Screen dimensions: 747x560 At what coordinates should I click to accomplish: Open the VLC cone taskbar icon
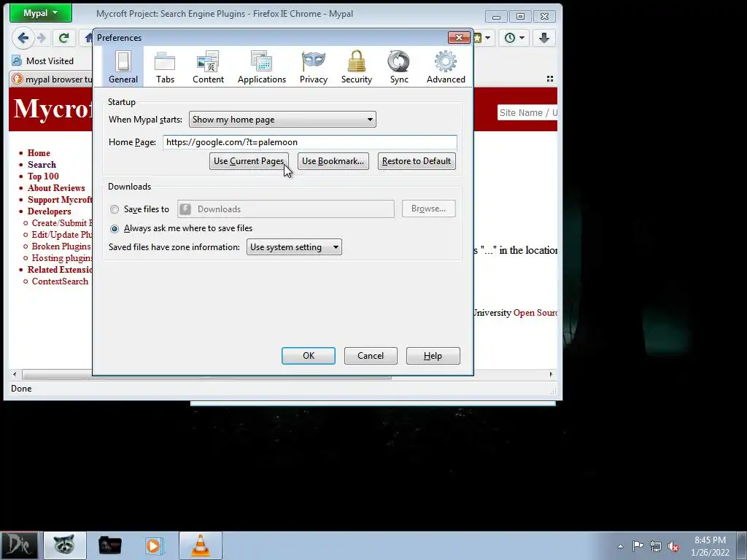point(201,545)
